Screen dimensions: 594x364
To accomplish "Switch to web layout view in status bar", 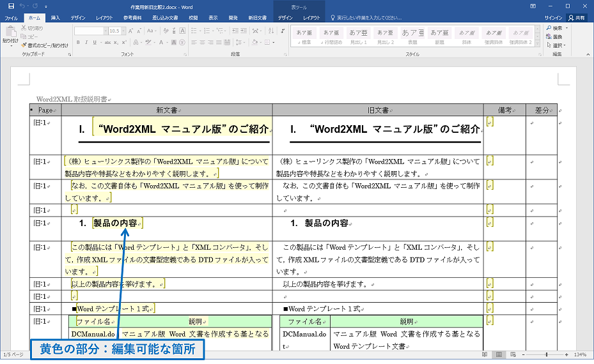I will point(513,354).
